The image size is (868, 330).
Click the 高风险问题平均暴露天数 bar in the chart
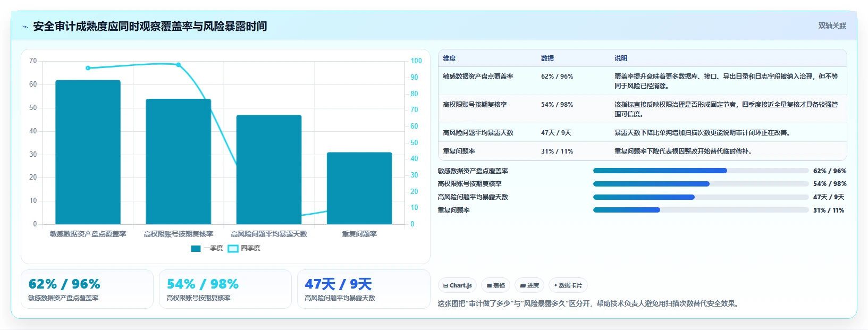269,170
